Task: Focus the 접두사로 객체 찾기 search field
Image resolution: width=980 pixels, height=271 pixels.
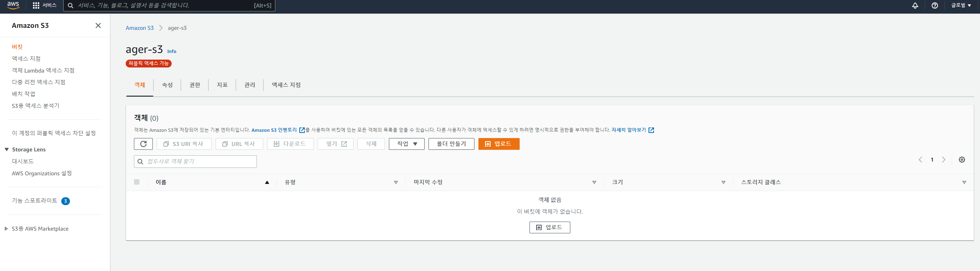Action: [x=195, y=162]
